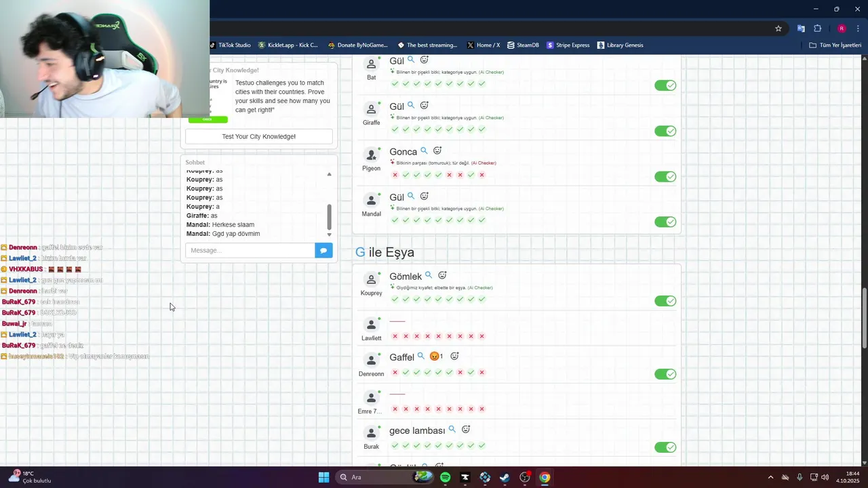Toggle approval switch for Burak's gece lambası
The width and height of the screenshot is (868, 488).
[665, 447]
